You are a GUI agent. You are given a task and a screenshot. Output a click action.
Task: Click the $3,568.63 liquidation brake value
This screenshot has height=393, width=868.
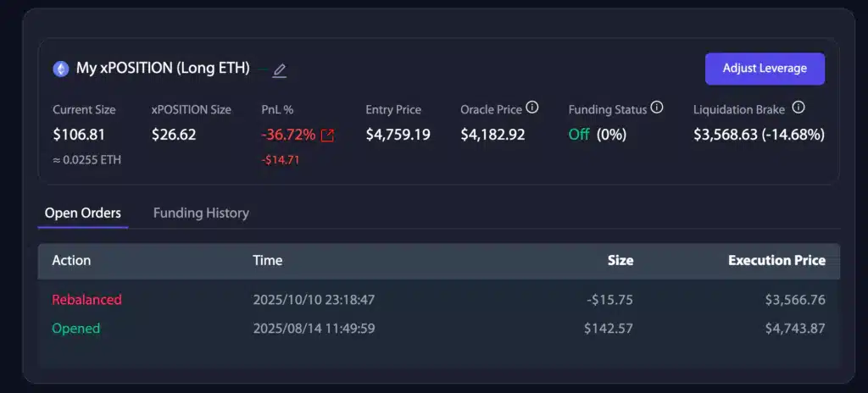[x=726, y=135]
